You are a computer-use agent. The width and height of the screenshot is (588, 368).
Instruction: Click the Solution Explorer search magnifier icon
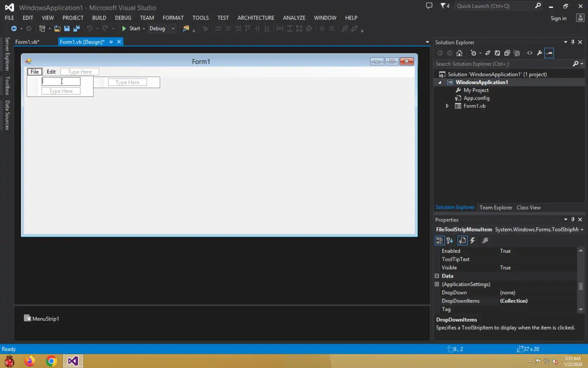tap(575, 64)
